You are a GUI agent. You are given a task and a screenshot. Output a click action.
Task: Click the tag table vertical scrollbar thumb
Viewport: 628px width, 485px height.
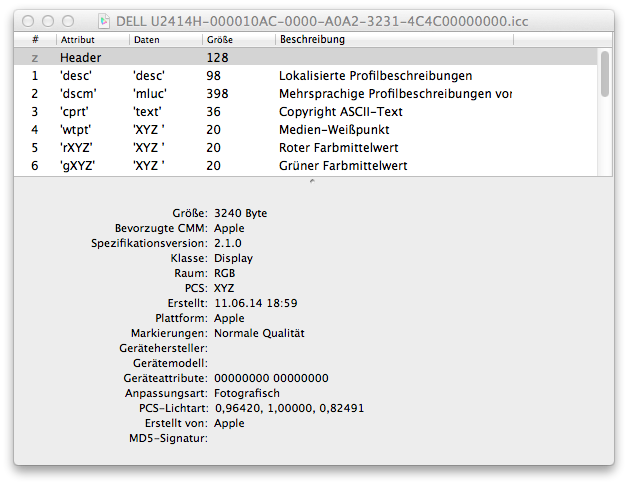click(605, 74)
